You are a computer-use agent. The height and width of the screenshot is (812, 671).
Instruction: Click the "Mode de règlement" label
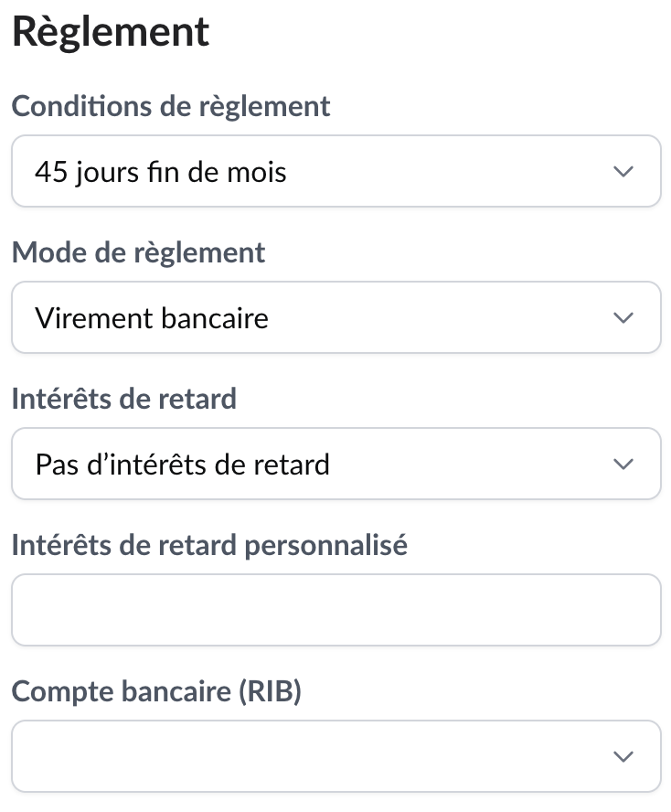point(138,252)
